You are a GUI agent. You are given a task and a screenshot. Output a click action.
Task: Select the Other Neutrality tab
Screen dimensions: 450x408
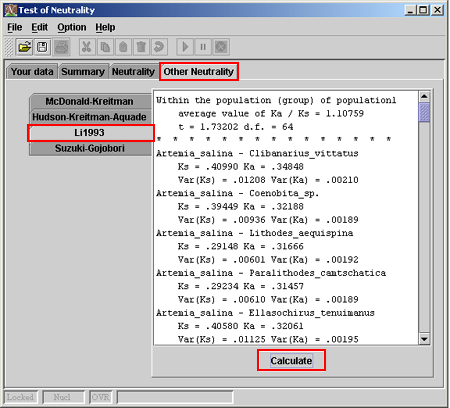point(199,72)
